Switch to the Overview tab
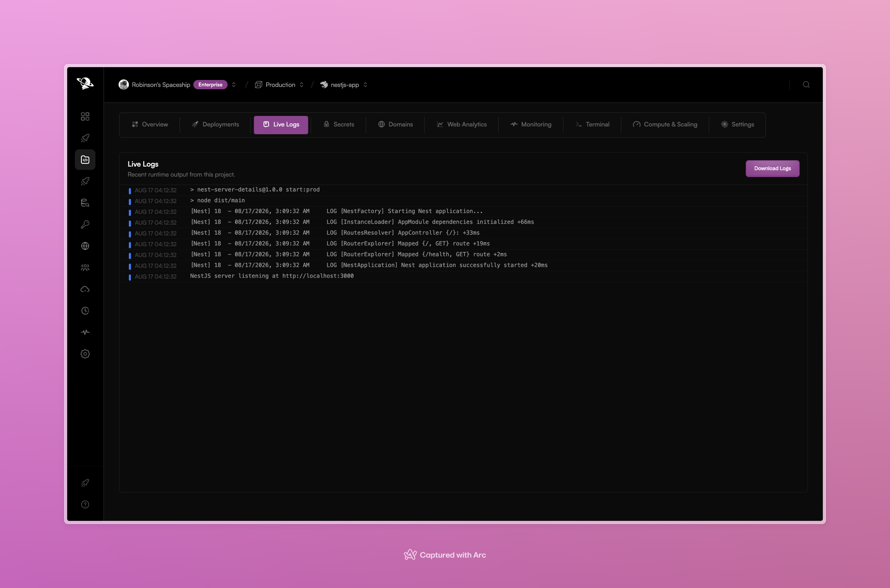The width and height of the screenshot is (890, 588). (x=150, y=124)
